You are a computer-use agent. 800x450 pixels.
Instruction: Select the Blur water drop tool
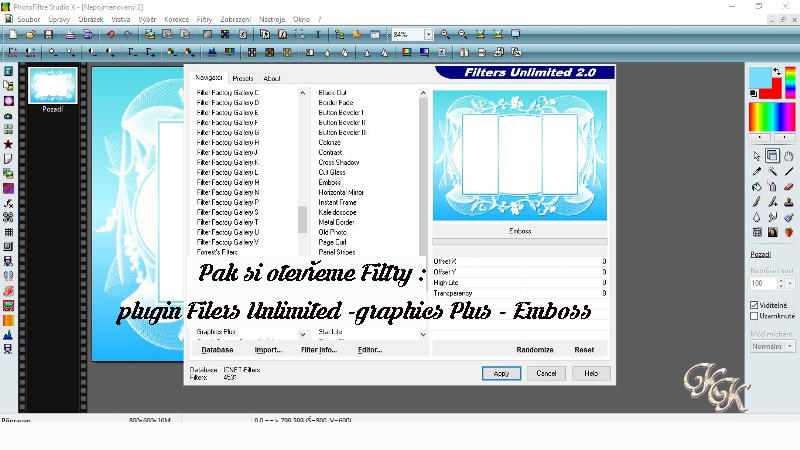757,217
